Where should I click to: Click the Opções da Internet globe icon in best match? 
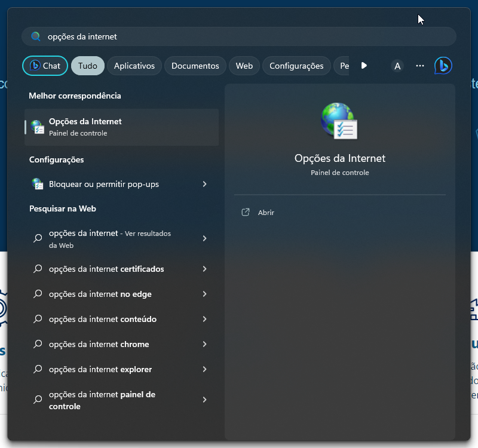coord(38,127)
